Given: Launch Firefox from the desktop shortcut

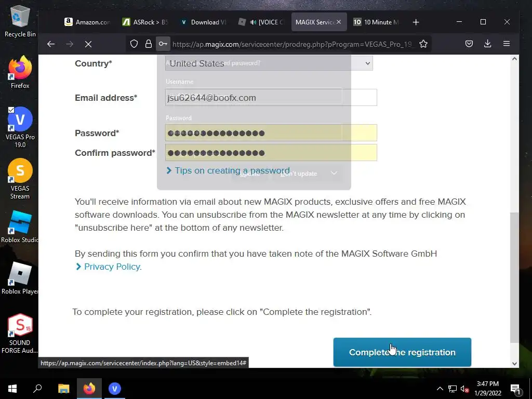Looking at the screenshot, I should [20, 73].
